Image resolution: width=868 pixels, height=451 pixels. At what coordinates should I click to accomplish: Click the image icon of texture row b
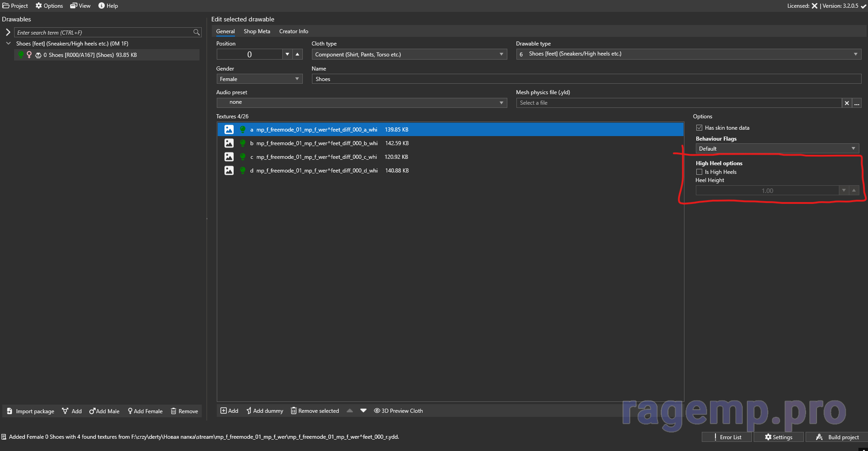click(x=229, y=143)
